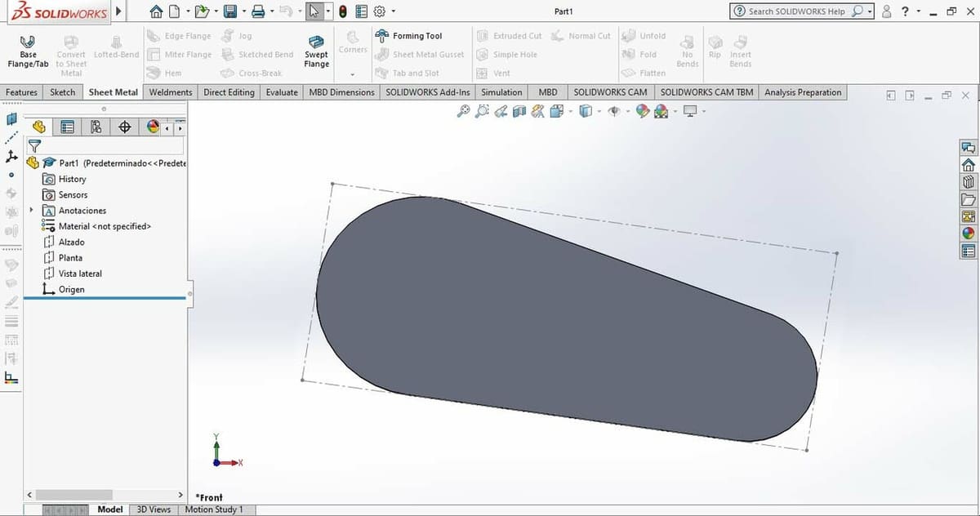Viewport: 980px width, 516px height.
Task: Open File Properties icon
Action: tap(361, 11)
